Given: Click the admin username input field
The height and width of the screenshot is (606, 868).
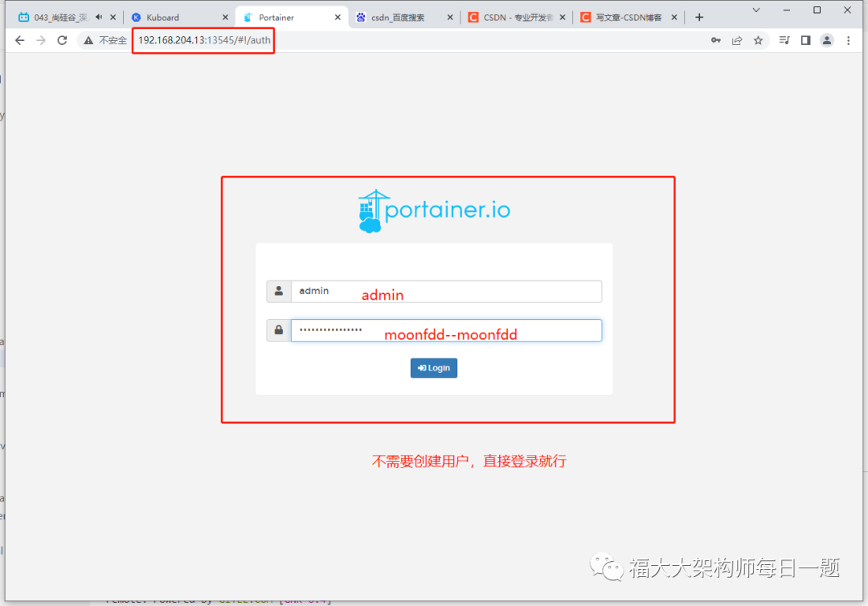Looking at the screenshot, I should pyautogui.click(x=446, y=291).
